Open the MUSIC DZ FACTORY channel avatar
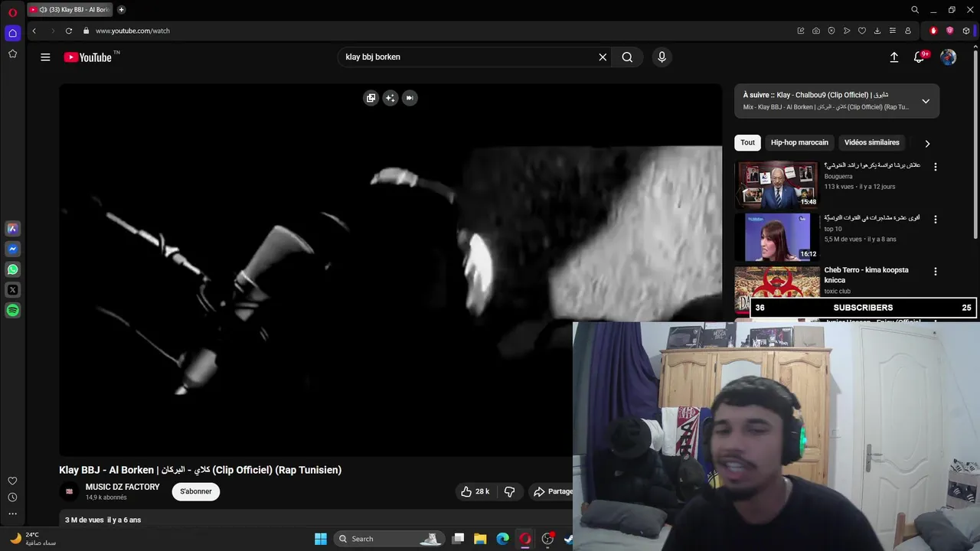 69,491
